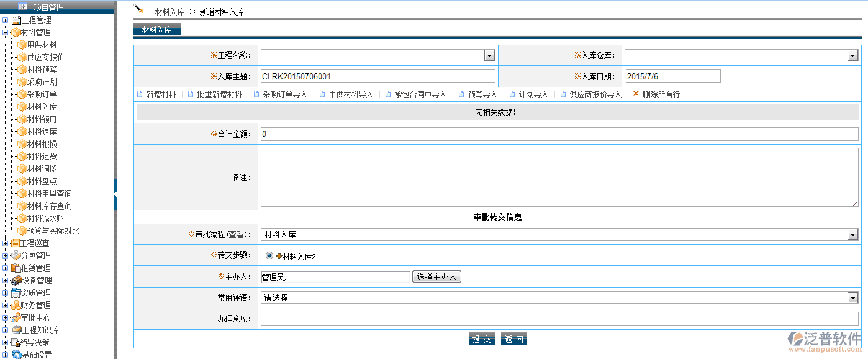Click 采购订单导入 in the toolbar

pyautogui.click(x=285, y=94)
